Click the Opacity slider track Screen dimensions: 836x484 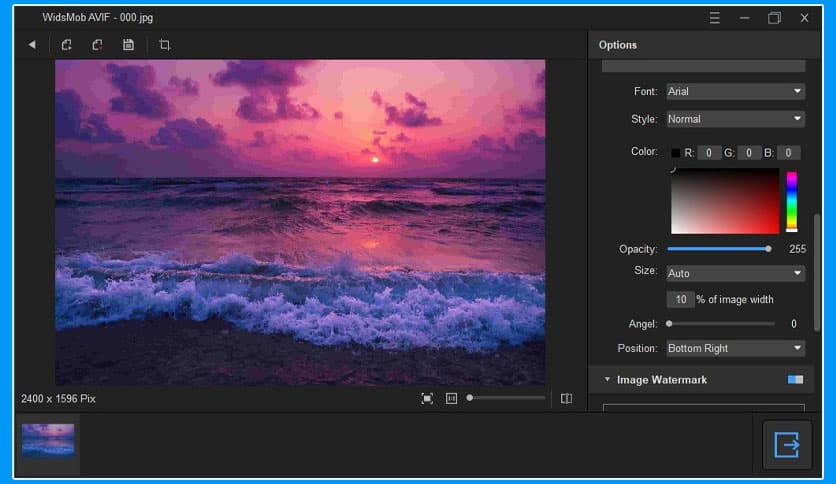[x=719, y=249]
